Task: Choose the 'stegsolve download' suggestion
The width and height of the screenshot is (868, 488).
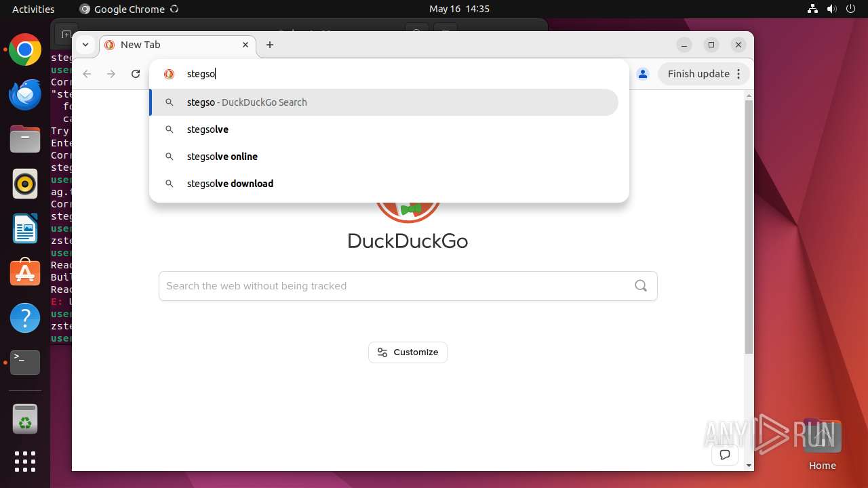Action: [x=384, y=184]
